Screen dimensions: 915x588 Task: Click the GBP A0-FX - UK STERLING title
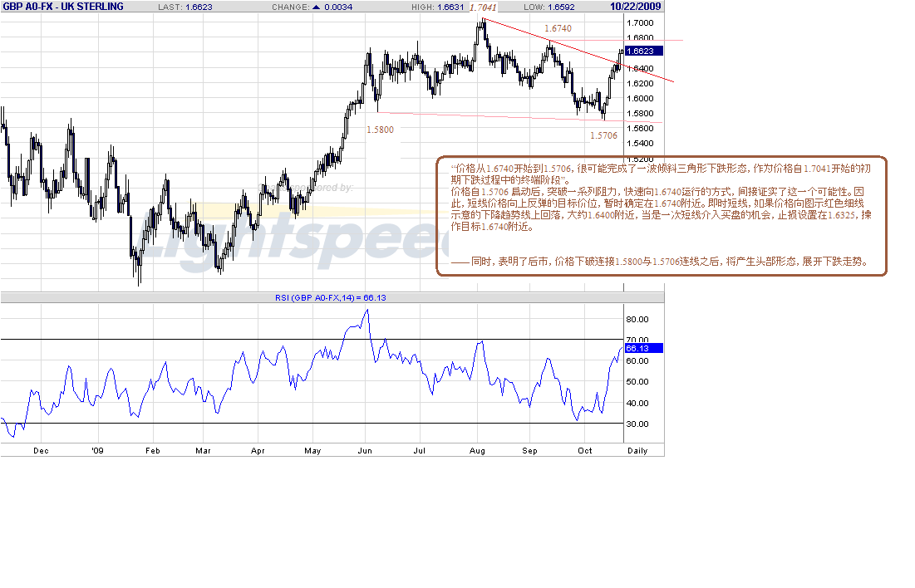tap(63, 7)
